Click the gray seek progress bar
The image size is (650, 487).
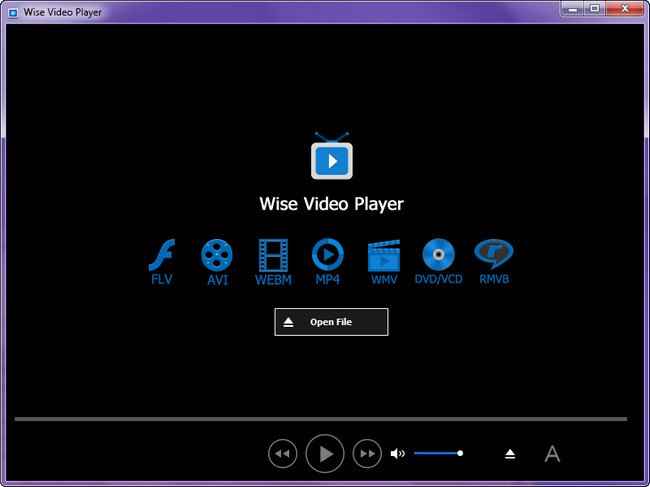click(x=321, y=419)
